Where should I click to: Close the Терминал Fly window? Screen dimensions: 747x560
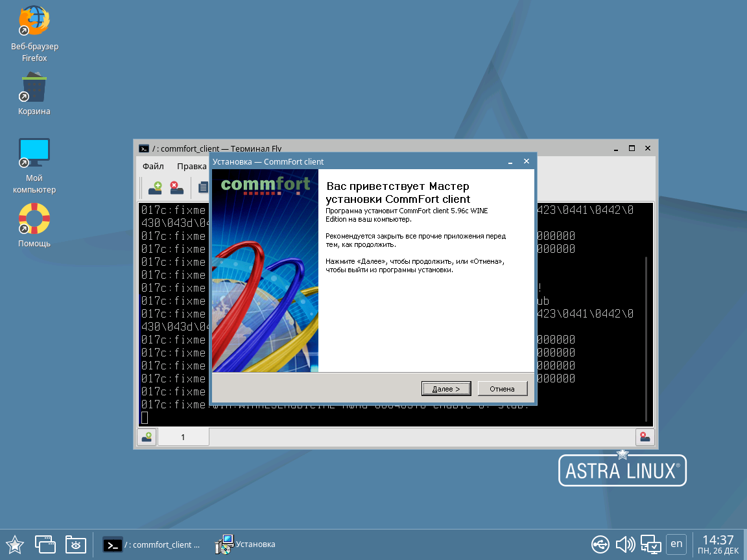tap(647, 148)
